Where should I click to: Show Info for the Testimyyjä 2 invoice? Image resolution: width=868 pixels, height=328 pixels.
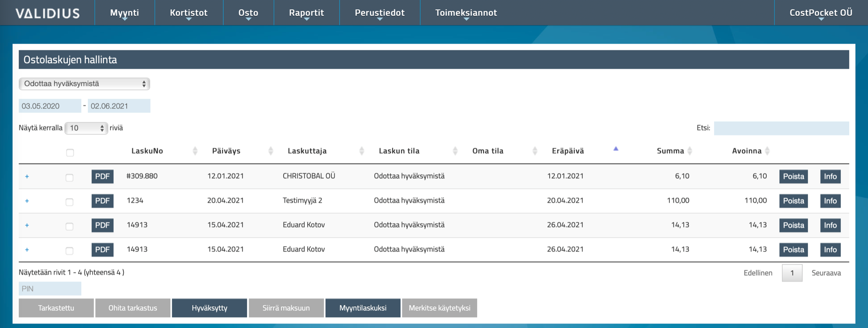(830, 201)
